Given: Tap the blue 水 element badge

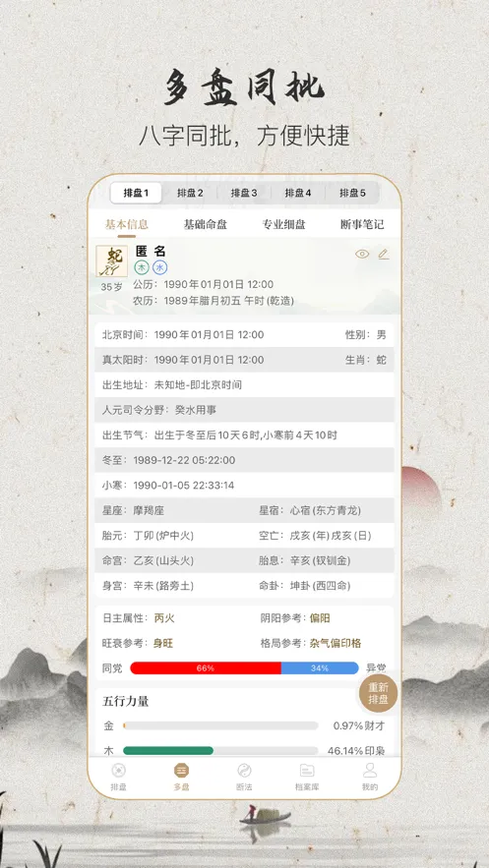Looking at the screenshot, I should point(160,267).
